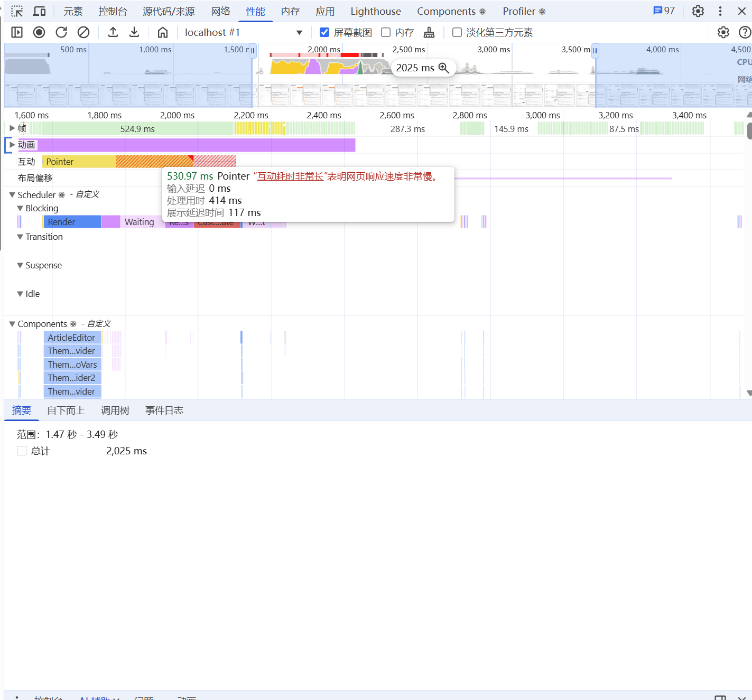752x700 pixels.
Task: Click the zoom magnifier in 2025 ms bubble
Action: [x=444, y=68]
